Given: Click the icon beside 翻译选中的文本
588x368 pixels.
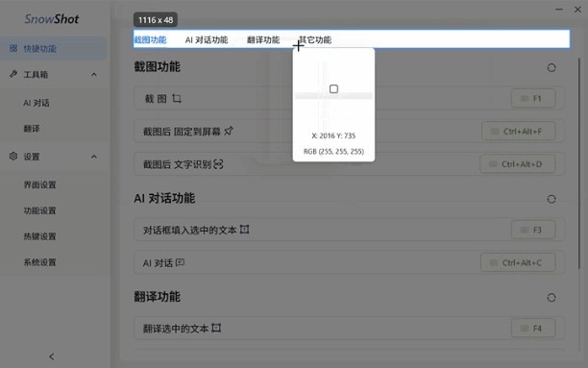Looking at the screenshot, I should click(x=216, y=328).
